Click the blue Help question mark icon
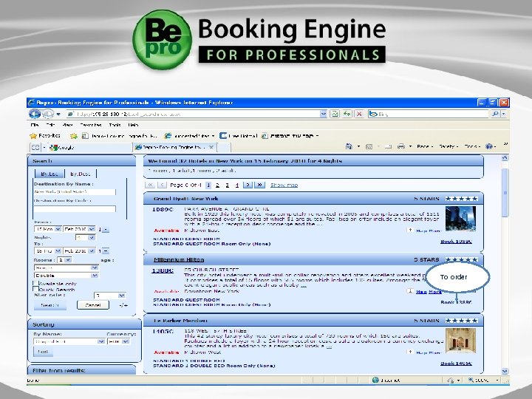This screenshot has height=399, width=532. tap(489, 146)
